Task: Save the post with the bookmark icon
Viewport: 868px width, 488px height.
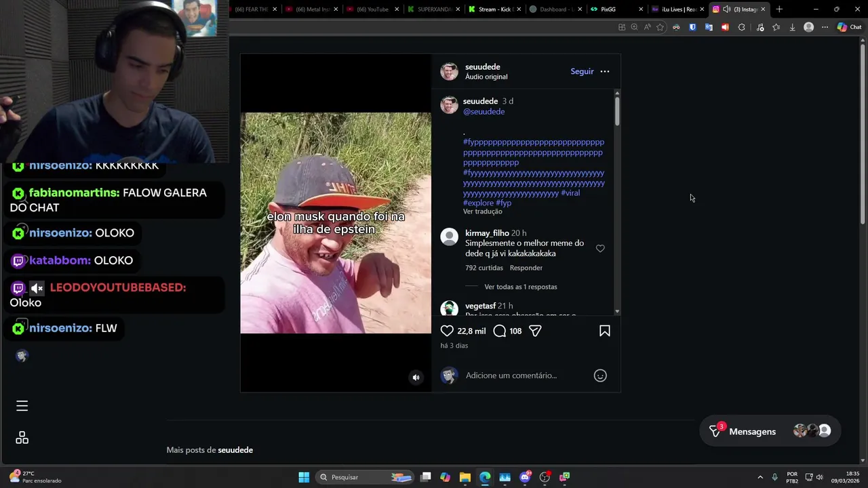Action: (605, 331)
